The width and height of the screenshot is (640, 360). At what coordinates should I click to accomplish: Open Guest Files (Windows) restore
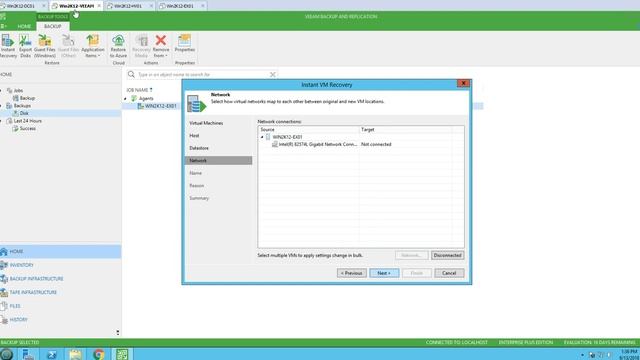click(x=45, y=46)
